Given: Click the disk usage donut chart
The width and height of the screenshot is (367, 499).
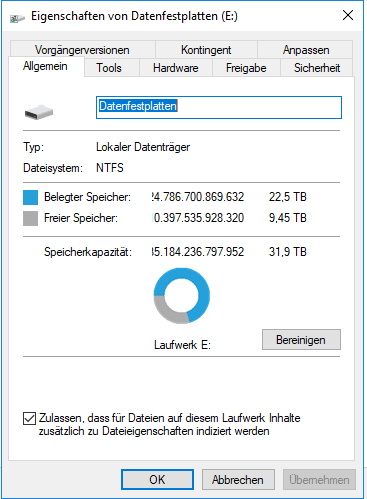Looking at the screenshot, I should (182, 295).
